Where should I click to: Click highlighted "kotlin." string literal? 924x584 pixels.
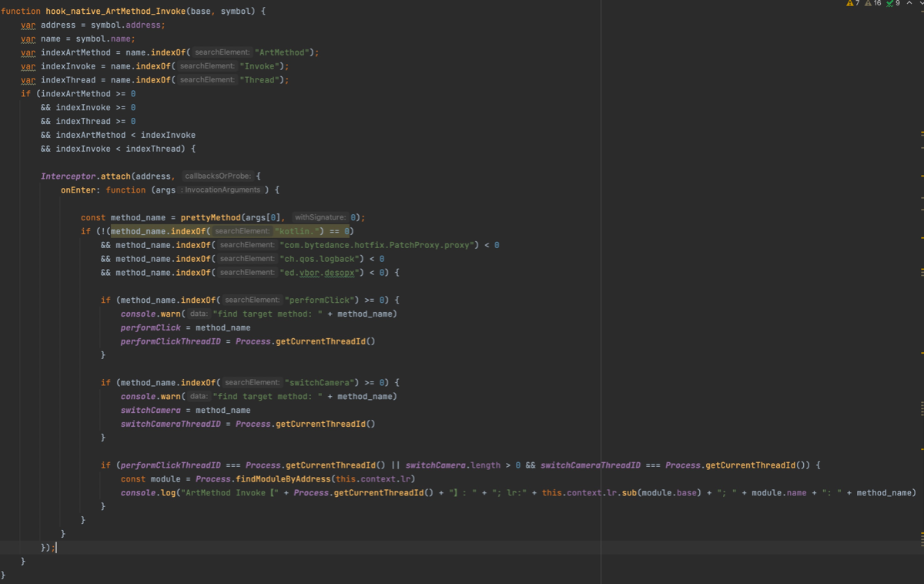(x=296, y=231)
